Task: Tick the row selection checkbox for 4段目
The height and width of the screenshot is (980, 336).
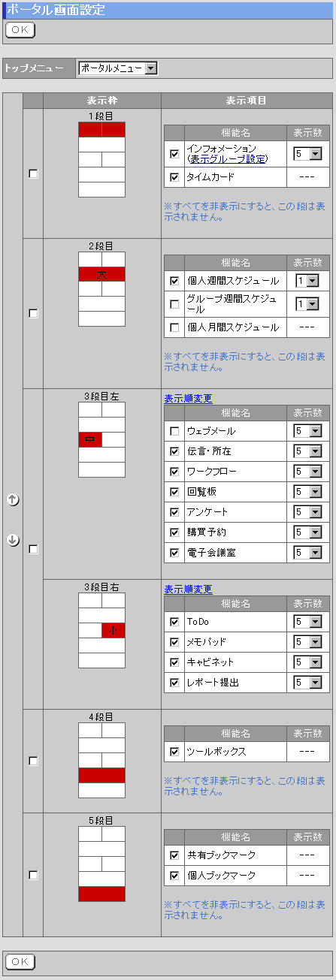Action: 33,761
